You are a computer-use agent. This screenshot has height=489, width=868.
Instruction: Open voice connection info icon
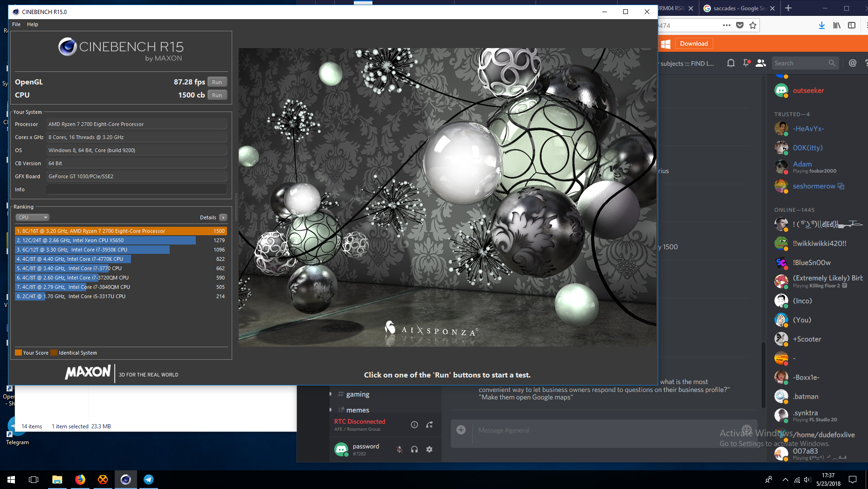pos(414,425)
